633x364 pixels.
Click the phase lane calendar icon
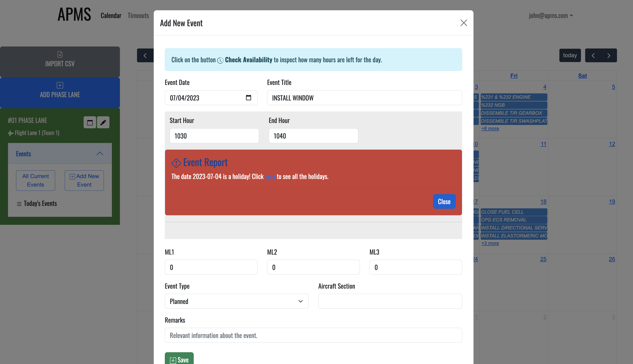[x=90, y=123]
